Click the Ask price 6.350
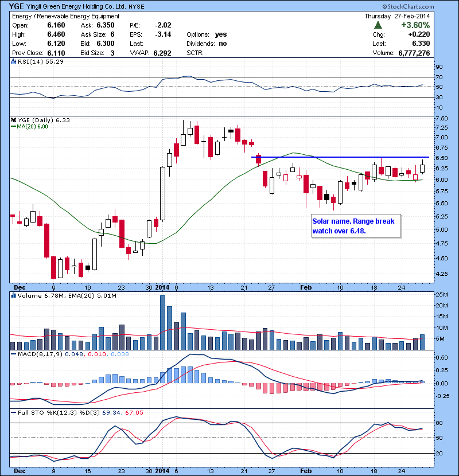Viewport: 459px width, 476px height. pos(106,25)
